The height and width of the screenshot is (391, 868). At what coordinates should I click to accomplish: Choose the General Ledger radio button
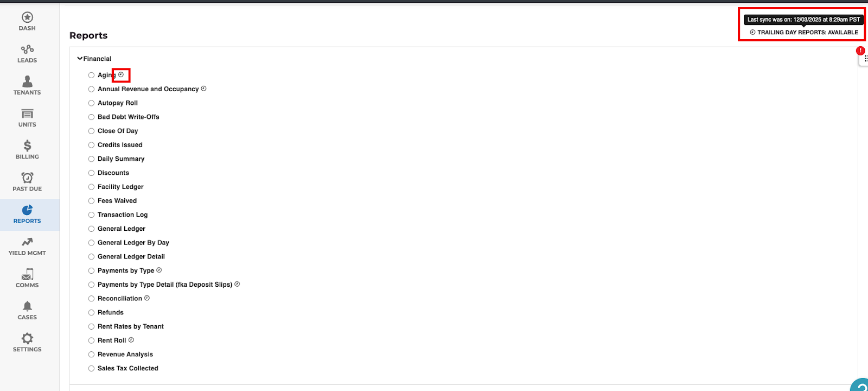(x=91, y=229)
